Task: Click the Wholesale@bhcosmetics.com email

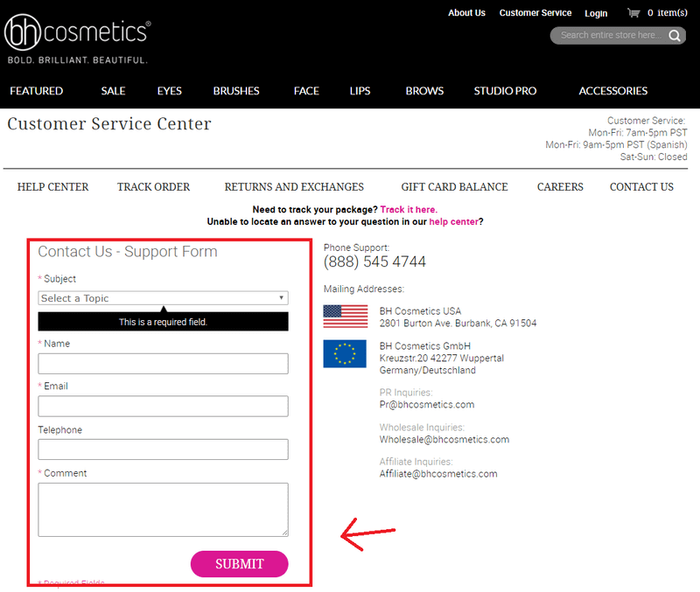Action: click(x=444, y=440)
